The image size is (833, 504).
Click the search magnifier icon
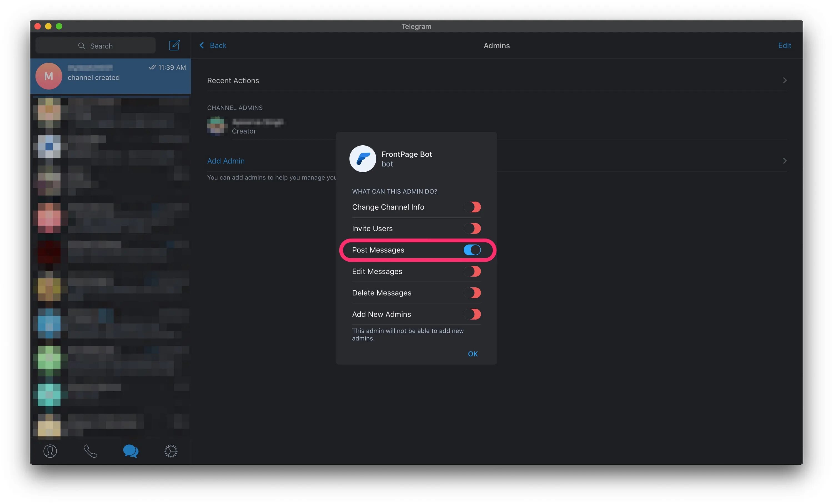click(81, 46)
